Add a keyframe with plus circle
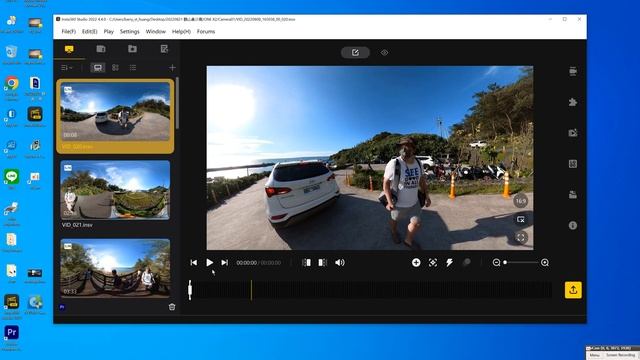640x360 pixels. 416,262
